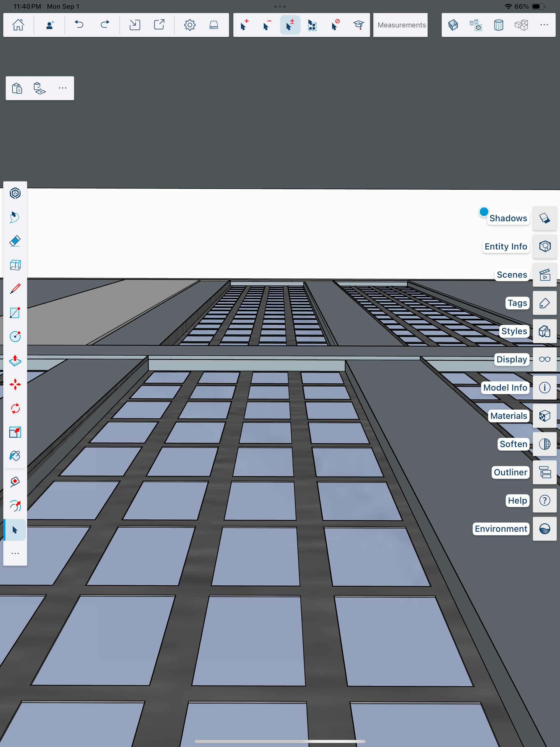Select the Pencil line tool
The height and width of the screenshot is (747, 560).
(15, 289)
